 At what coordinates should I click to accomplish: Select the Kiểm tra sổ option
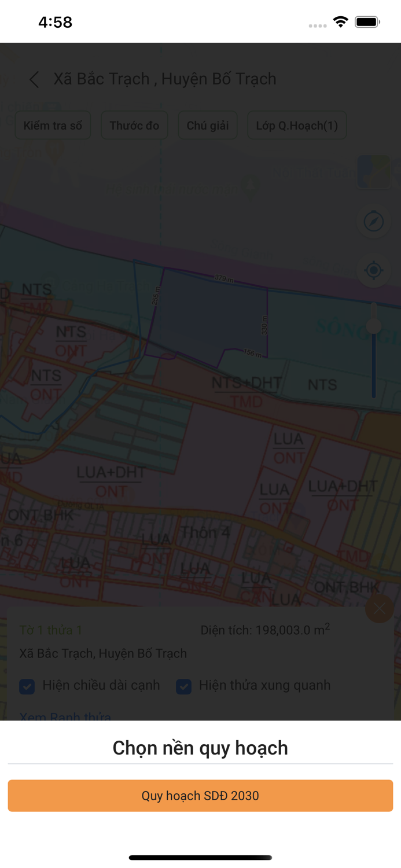(x=53, y=126)
